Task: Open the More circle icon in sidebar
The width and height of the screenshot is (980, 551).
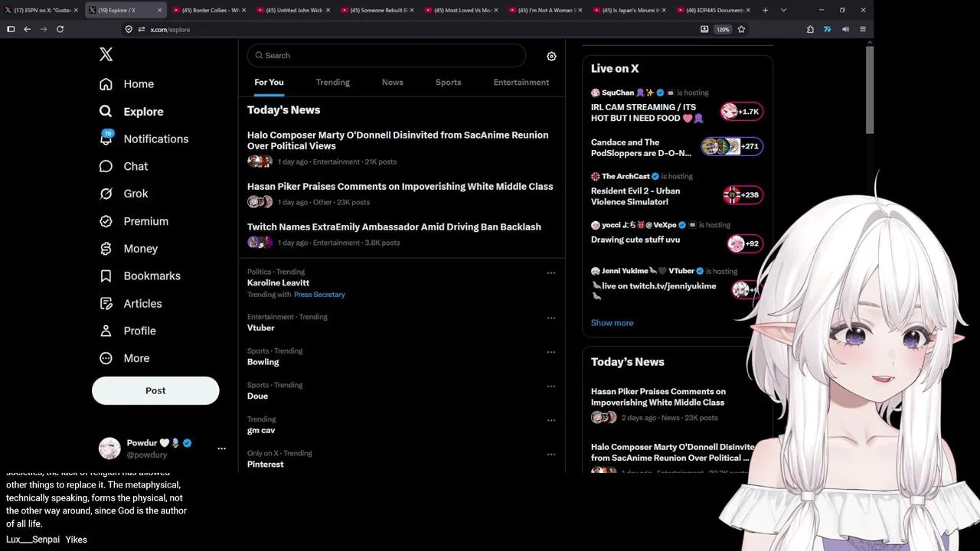Action: (x=106, y=358)
